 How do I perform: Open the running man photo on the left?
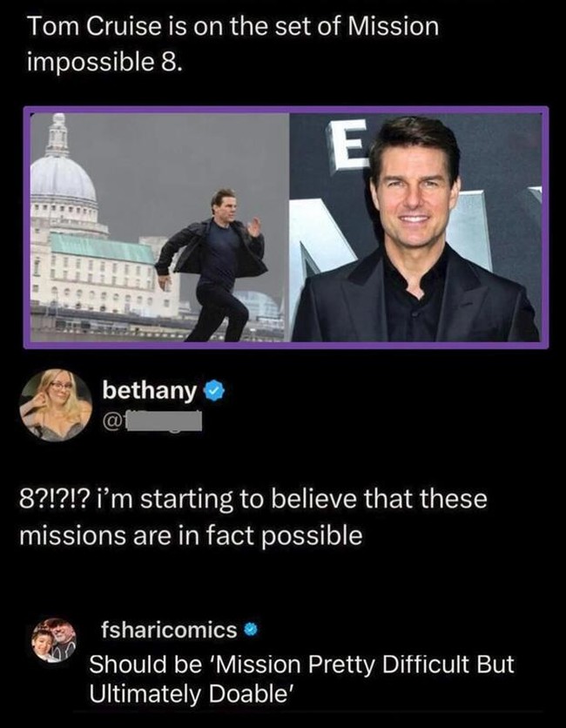(158, 228)
